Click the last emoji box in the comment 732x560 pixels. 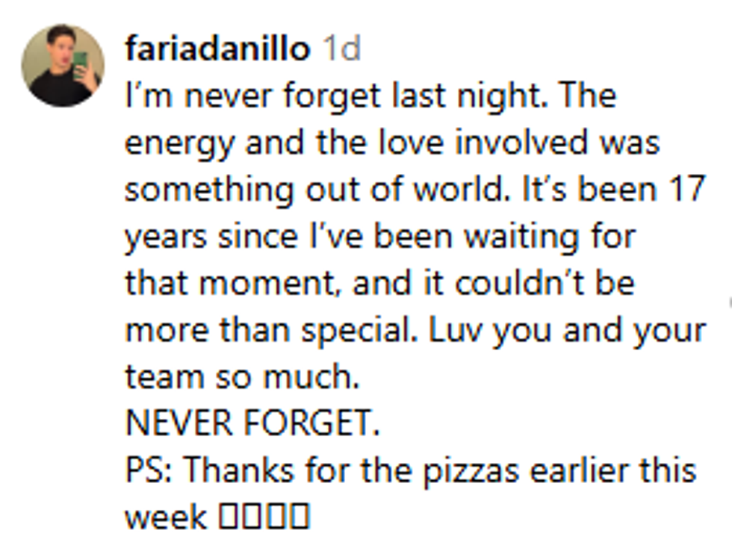pyautogui.click(x=300, y=517)
